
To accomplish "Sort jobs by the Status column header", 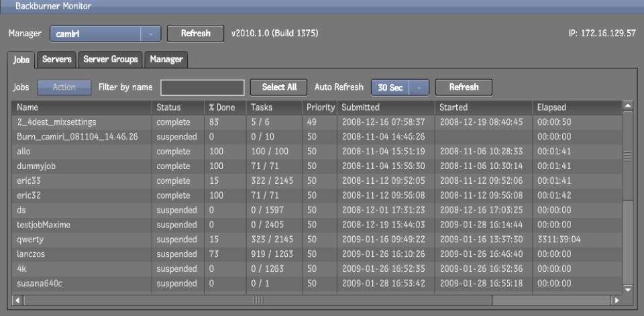I will point(168,107).
